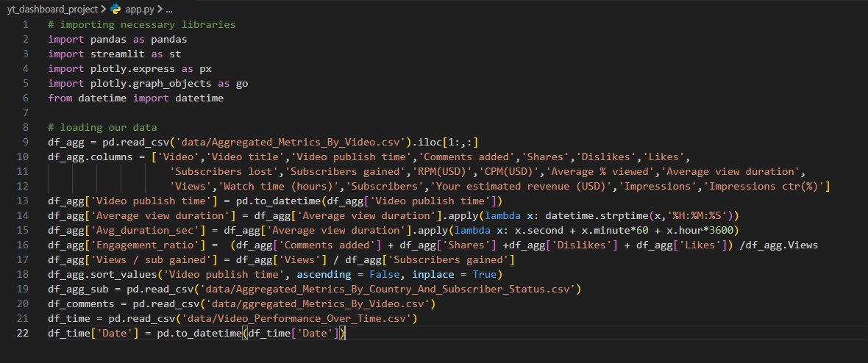Click 'plotly.graph_objects' in the import line
Viewport: 868px width, 363px height.
coord(151,84)
